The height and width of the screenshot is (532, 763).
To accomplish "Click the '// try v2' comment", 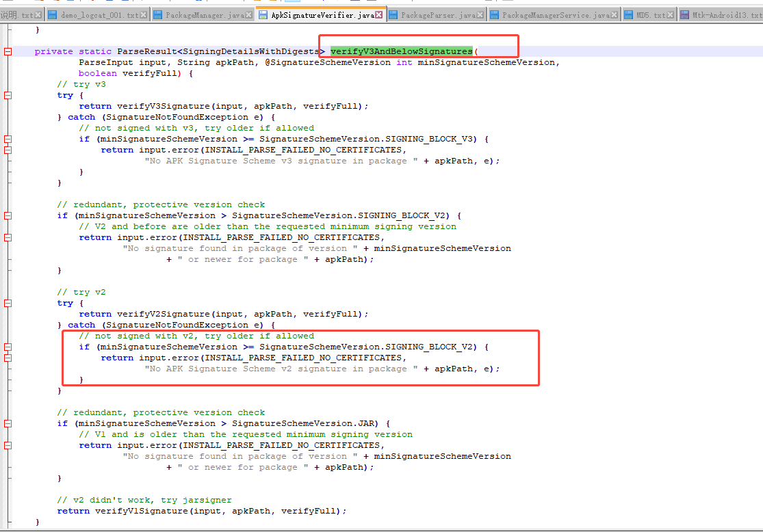I will click(81, 292).
